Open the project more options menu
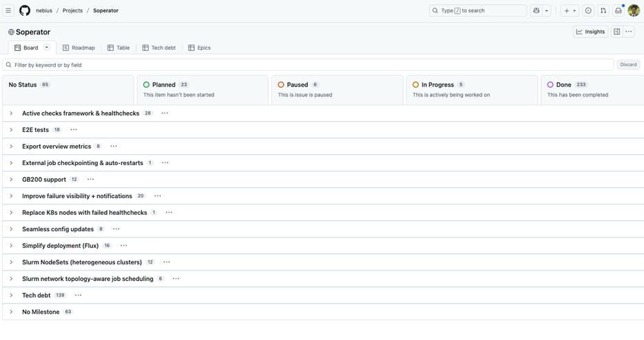Screen dimensions: 644x340 (629, 32)
